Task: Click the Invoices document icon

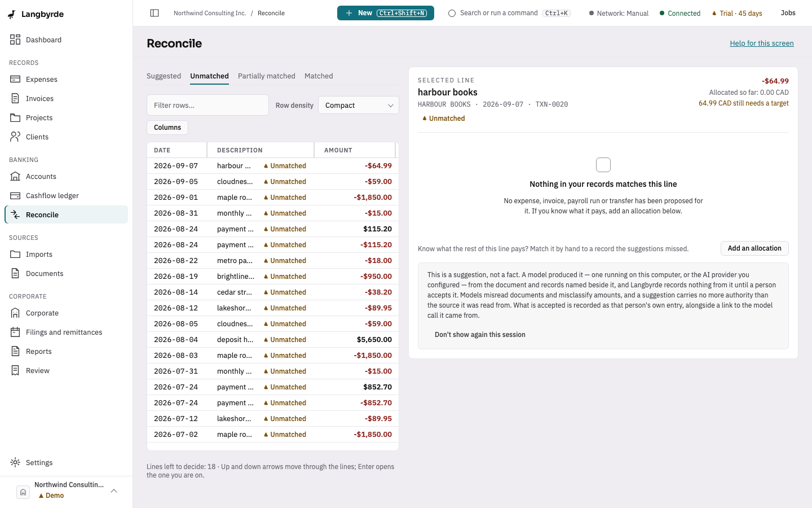Action: 15,98
